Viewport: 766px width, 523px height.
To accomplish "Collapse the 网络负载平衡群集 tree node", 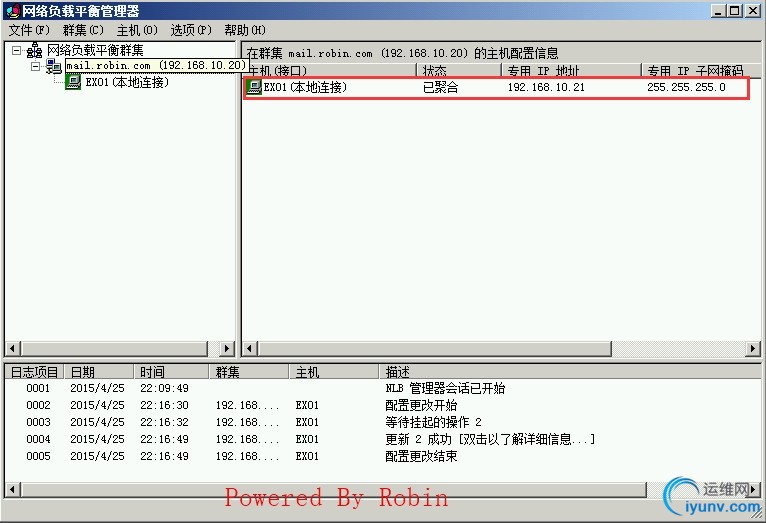I will 17,50.
